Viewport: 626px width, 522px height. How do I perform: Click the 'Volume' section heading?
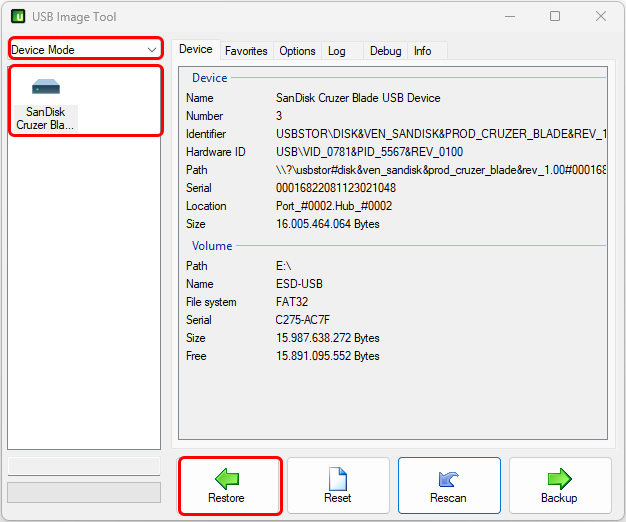[x=212, y=245]
